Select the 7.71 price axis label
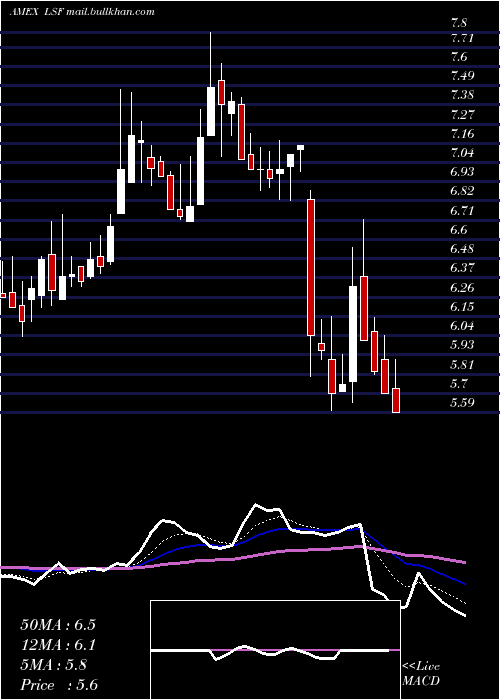The width and height of the screenshot is (500, 700). click(x=462, y=38)
